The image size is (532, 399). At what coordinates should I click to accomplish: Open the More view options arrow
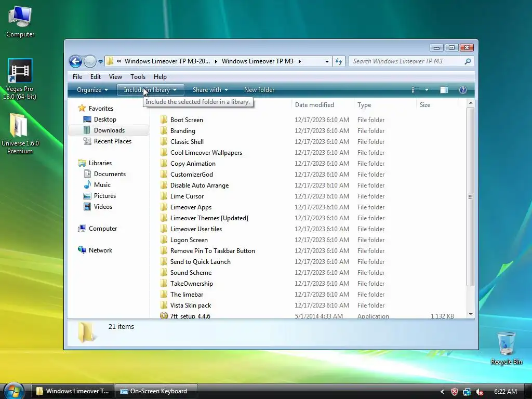(427, 90)
